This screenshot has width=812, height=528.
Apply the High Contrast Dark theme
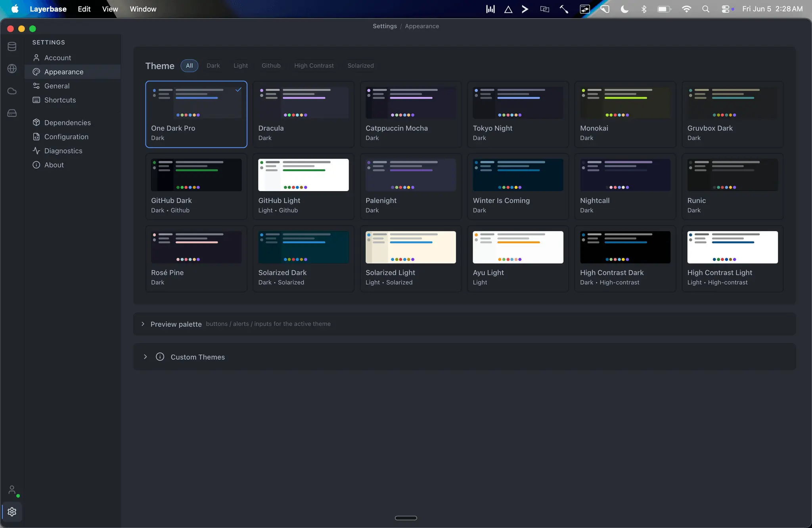click(x=625, y=259)
